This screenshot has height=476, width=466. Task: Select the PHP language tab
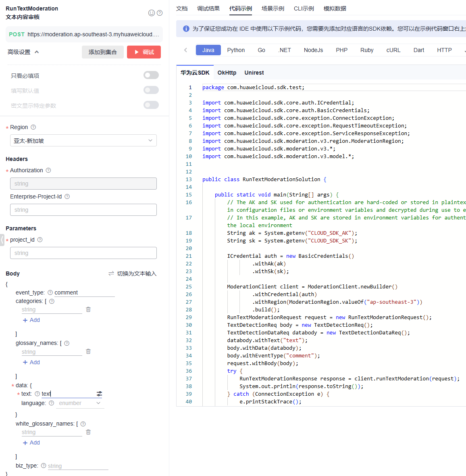click(341, 50)
